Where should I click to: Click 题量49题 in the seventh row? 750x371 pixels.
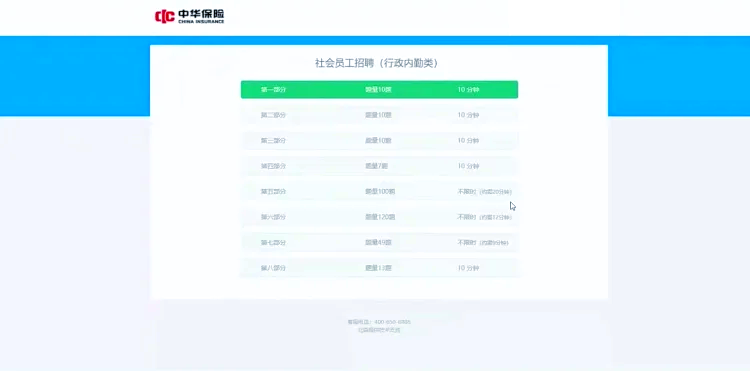tap(378, 242)
